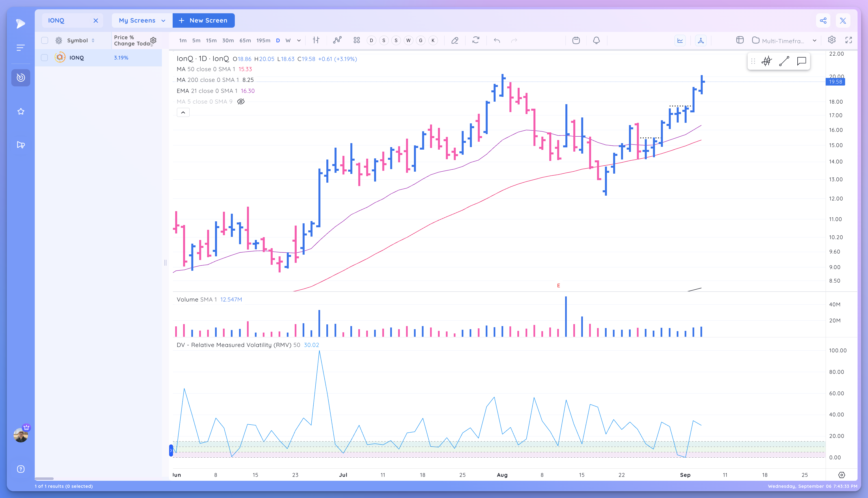
Task: Open the chart settings gear
Action: pyautogui.click(x=832, y=40)
